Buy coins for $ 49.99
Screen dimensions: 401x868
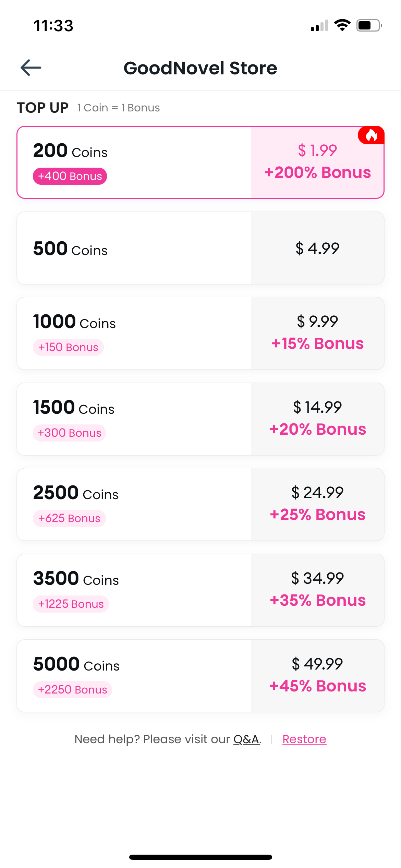click(x=317, y=664)
